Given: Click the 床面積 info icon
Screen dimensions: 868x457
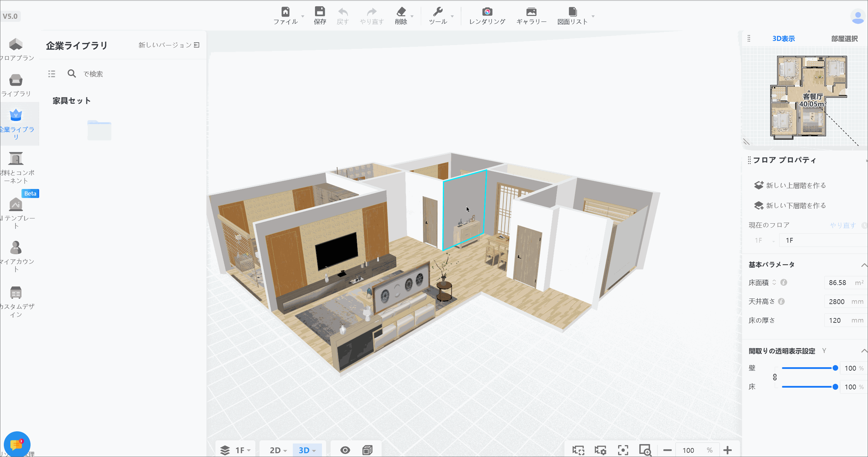Looking at the screenshot, I should [x=784, y=283].
